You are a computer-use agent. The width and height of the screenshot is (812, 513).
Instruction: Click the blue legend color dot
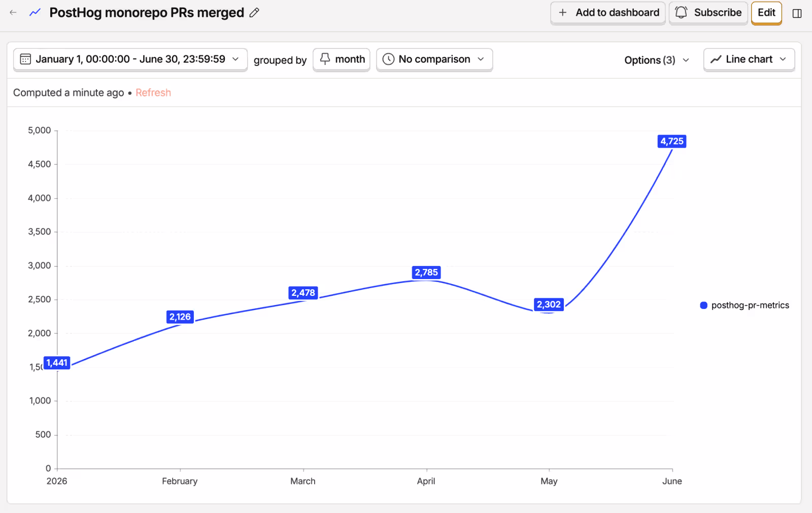[x=703, y=305]
